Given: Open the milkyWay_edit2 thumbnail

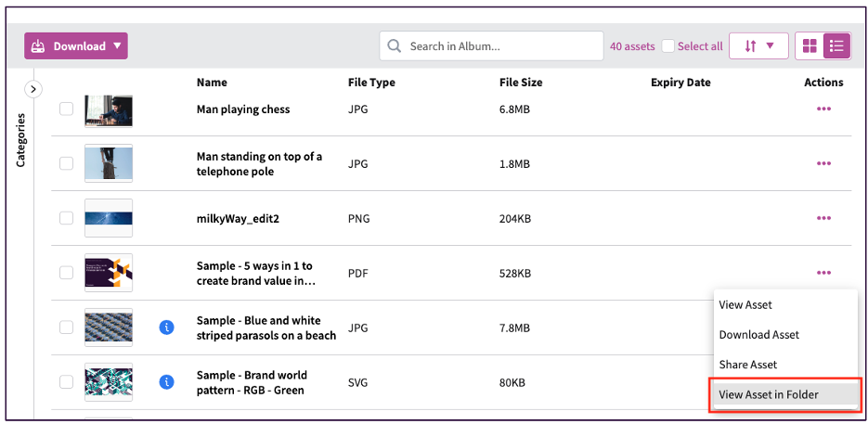Looking at the screenshot, I should (x=109, y=218).
